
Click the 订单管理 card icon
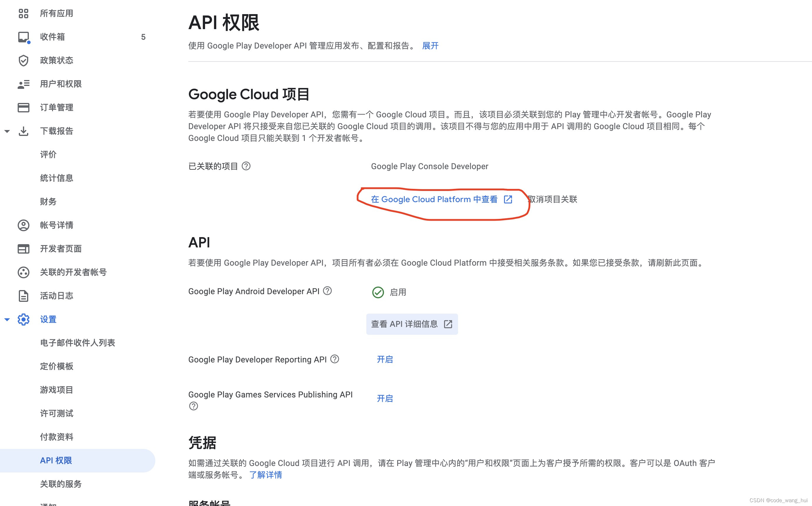pyautogui.click(x=24, y=107)
